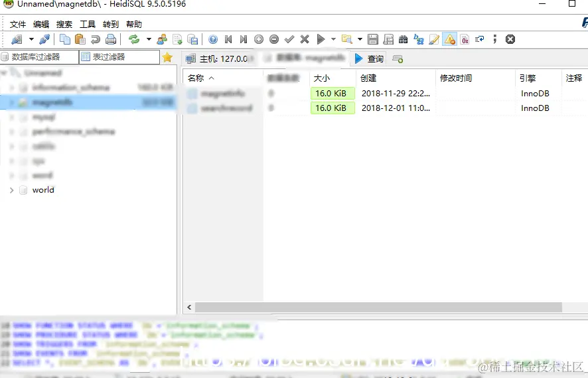Click the Print icon
This screenshot has width=588, height=378.
(x=111, y=39)
